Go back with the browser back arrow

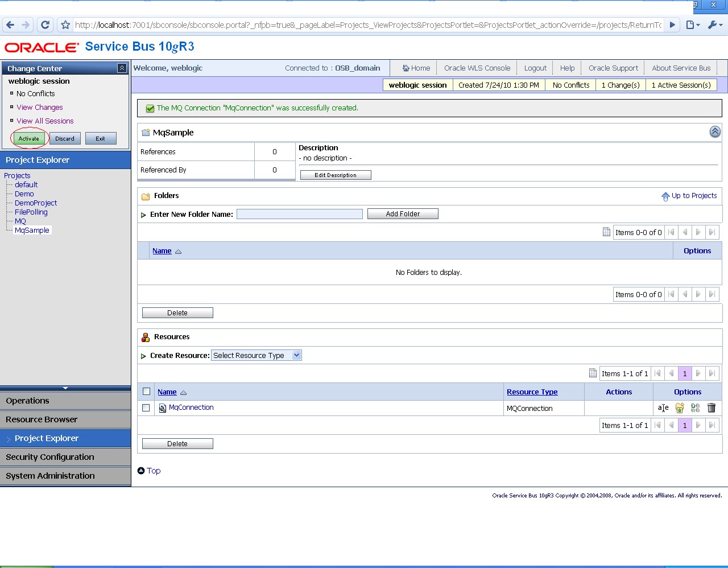tap(10, 25)
